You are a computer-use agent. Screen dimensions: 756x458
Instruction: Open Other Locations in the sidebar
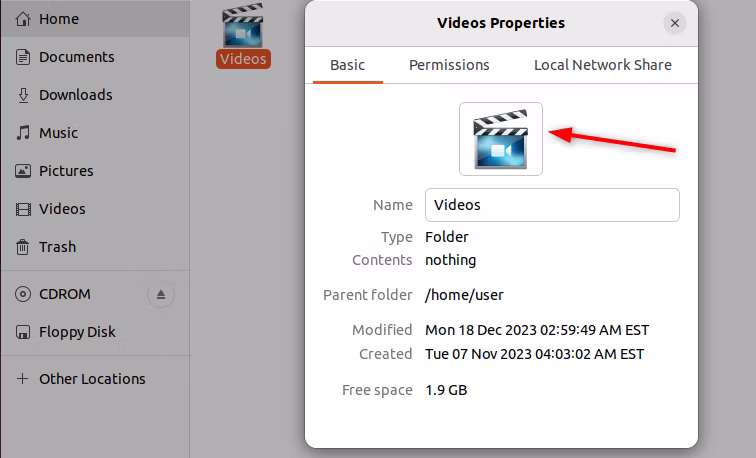coord(92,379)
